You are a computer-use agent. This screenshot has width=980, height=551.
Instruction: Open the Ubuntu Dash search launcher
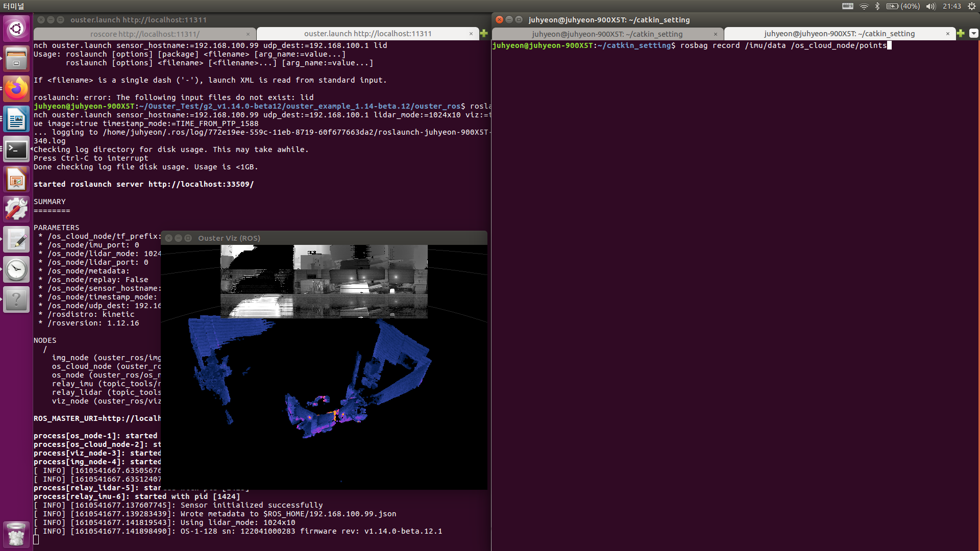[x=16, y=28]
